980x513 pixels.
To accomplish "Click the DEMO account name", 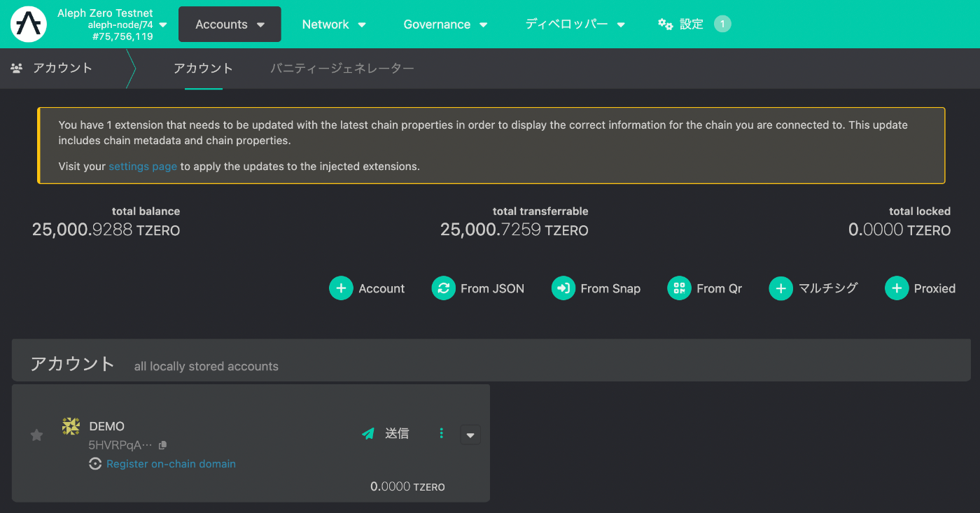I will coord(107,426).
